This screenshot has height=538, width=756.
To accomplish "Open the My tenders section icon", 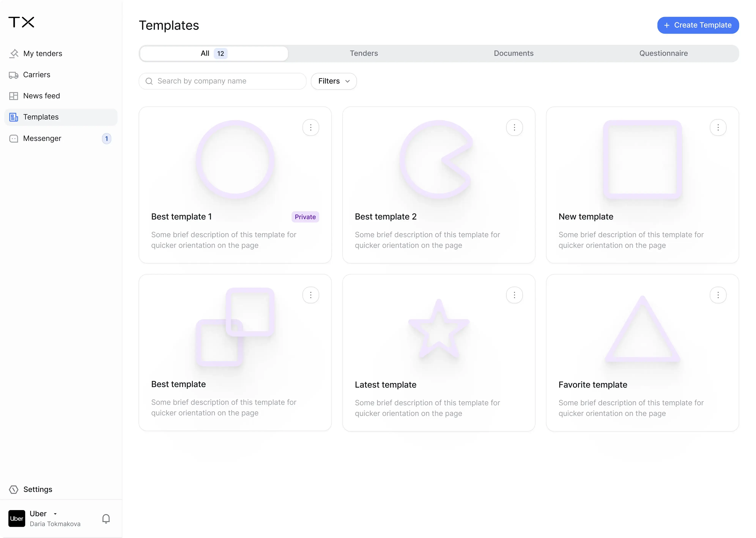I will click(14, 53).
